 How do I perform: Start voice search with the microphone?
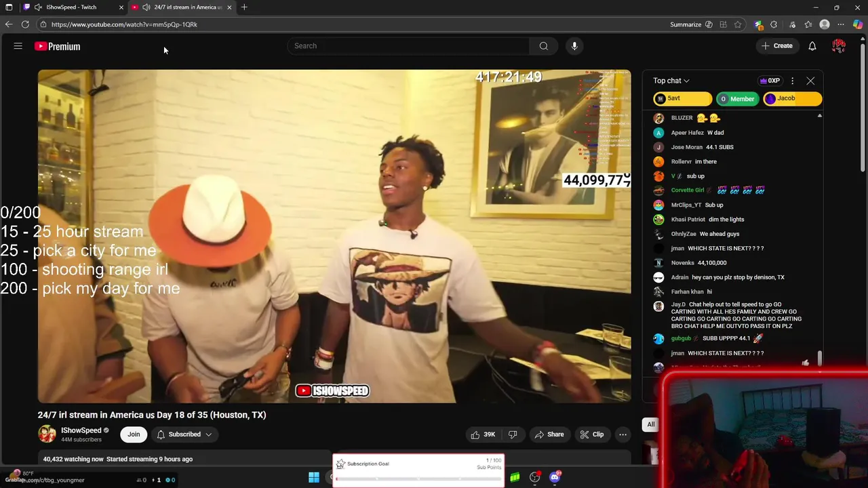tap(574, 46)
